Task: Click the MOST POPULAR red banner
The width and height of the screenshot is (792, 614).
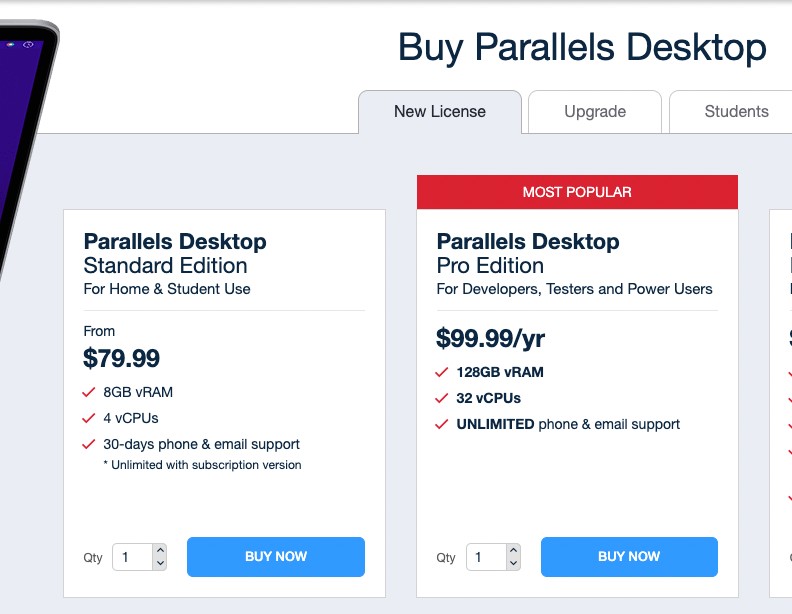Action: [577, 192]
